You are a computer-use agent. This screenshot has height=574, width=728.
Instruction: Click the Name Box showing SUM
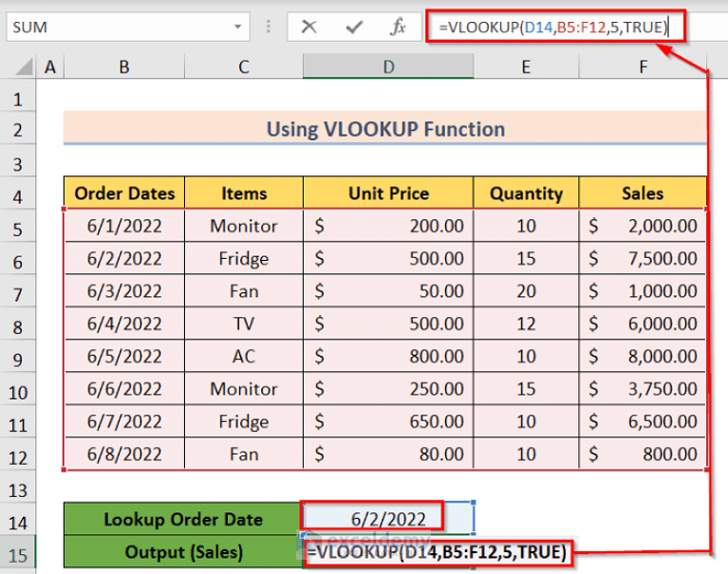click(128, 27)
